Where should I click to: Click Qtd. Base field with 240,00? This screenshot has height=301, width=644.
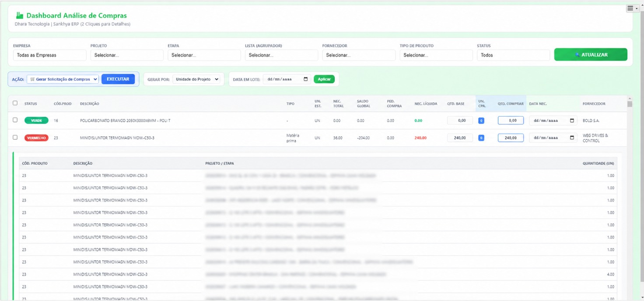click(x=460, y=138)
